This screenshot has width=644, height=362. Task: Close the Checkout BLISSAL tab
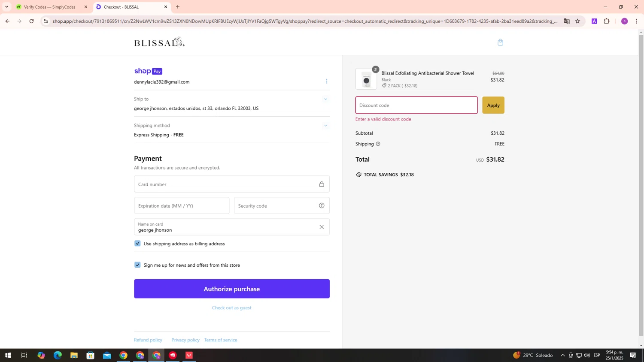166,7
